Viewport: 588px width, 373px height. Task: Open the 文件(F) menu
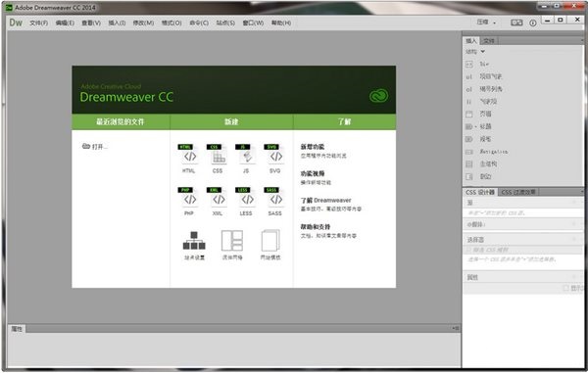(39, 23)
